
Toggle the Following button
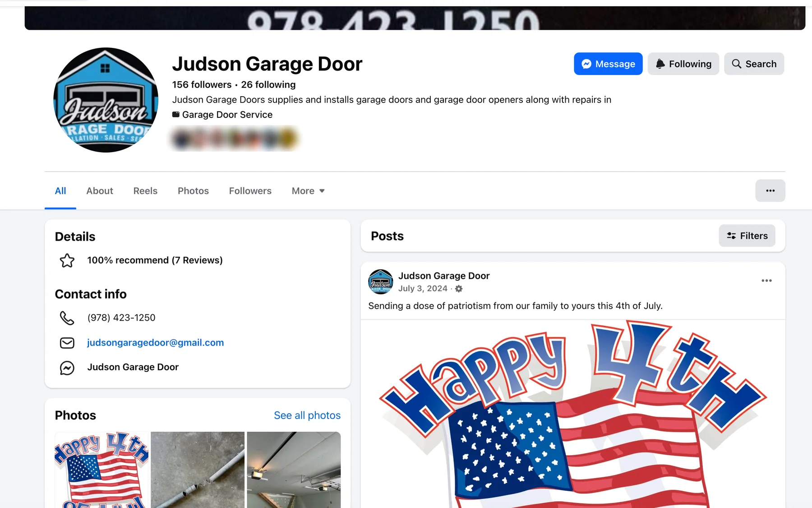pos(683,64)
